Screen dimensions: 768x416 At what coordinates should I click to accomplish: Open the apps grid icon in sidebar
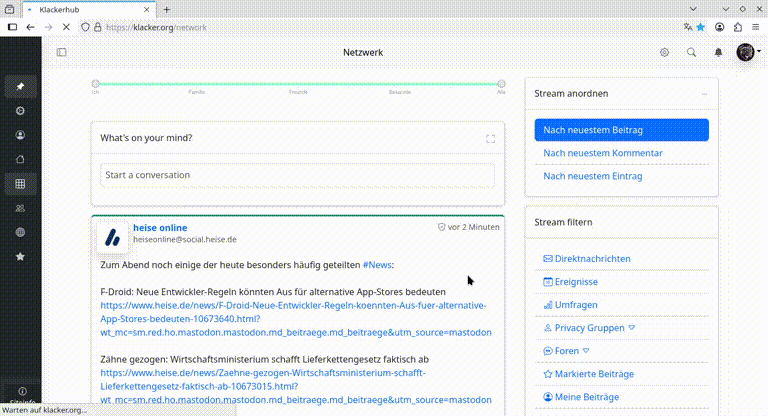point(20,183)
